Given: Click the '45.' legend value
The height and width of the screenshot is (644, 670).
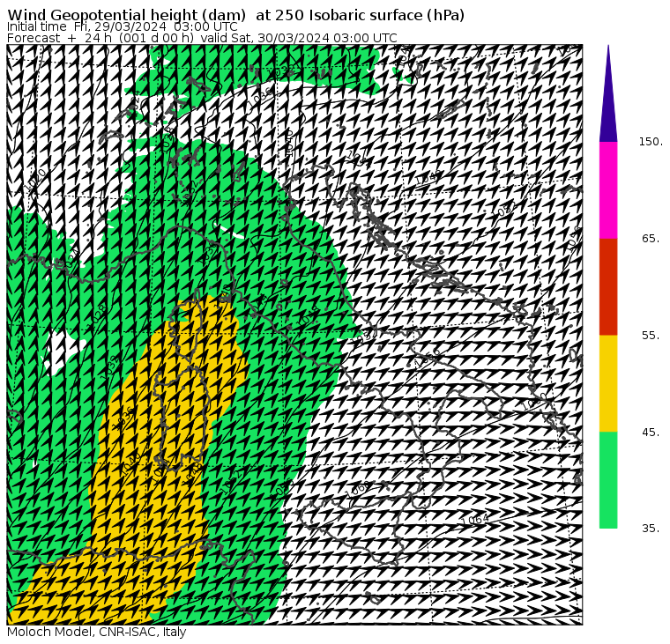Looking at the screenshot, I should click(651, 433).
